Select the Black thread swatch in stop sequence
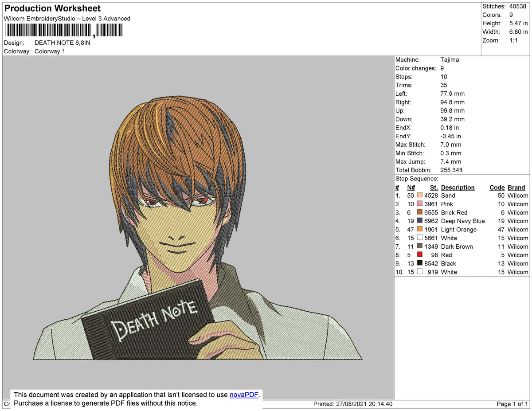532x411 pixels. point(419,263)
